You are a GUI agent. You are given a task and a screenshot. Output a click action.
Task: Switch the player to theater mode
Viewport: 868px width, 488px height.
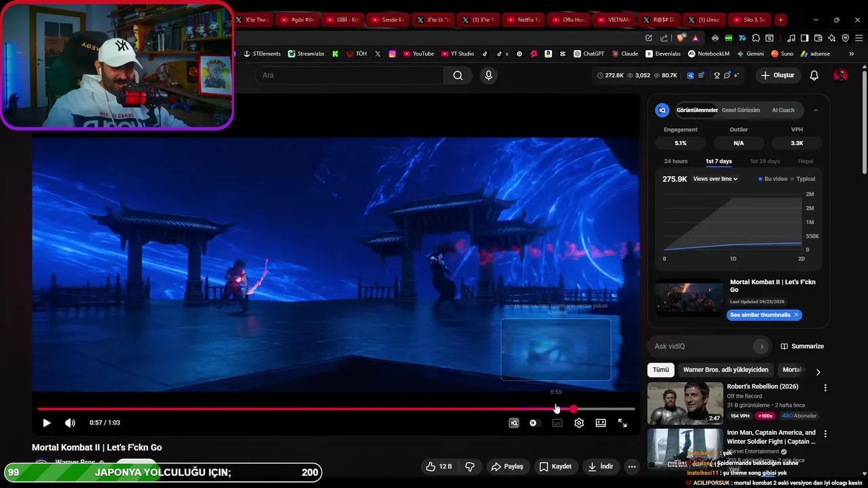point(601,423)
